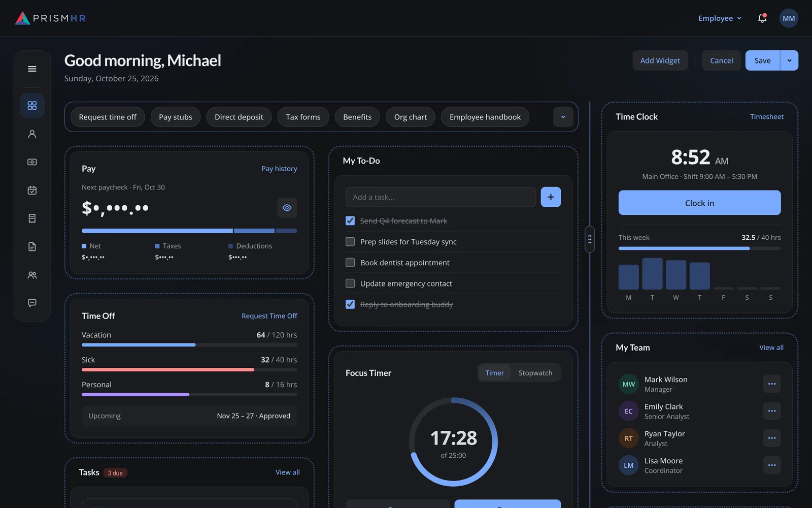Check Update emergency contact task
The width and height of the screenshot is (812, 508).
tap(350, 283)
